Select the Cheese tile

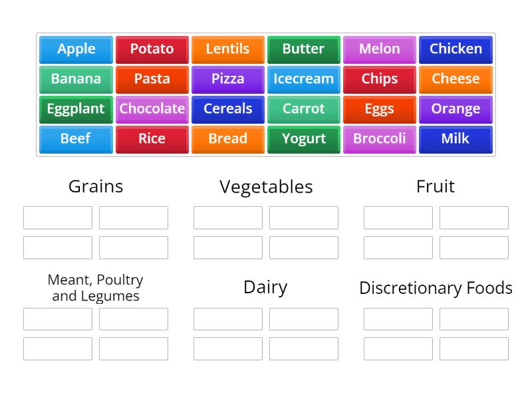(x=456, y=78)
